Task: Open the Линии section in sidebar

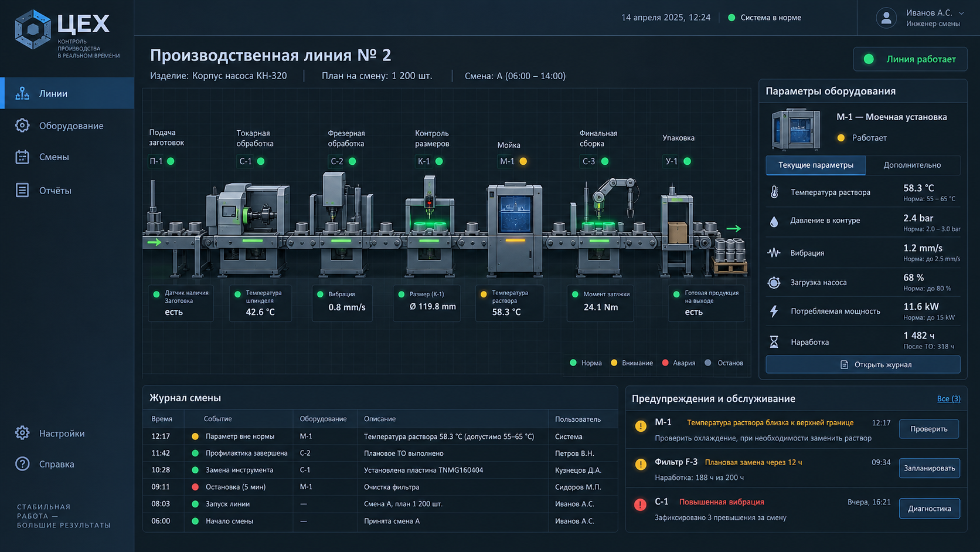Action: [67, 93]
